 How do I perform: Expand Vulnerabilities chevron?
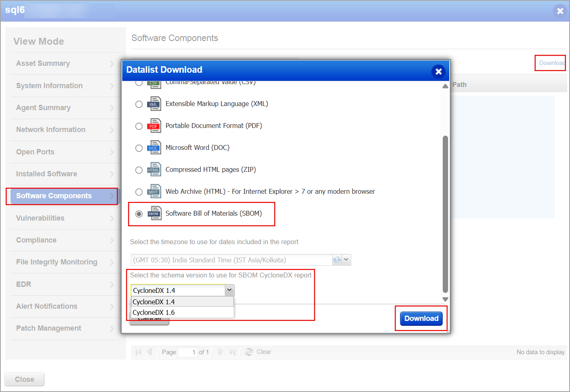coord(112,218)
